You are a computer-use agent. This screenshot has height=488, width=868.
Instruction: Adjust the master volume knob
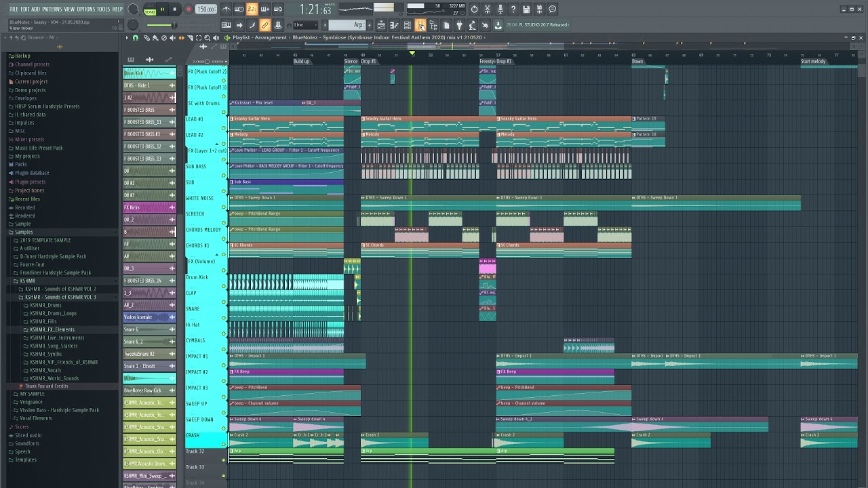133,9
